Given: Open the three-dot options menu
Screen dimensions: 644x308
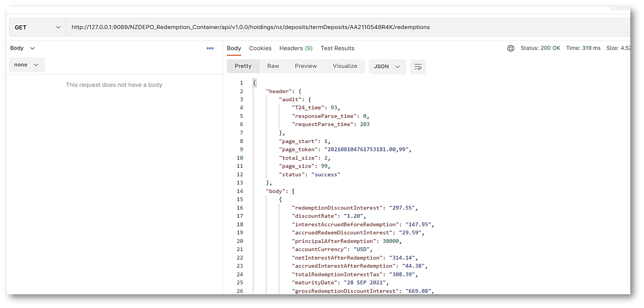Looking at the screenshot, I should [210, 48].
